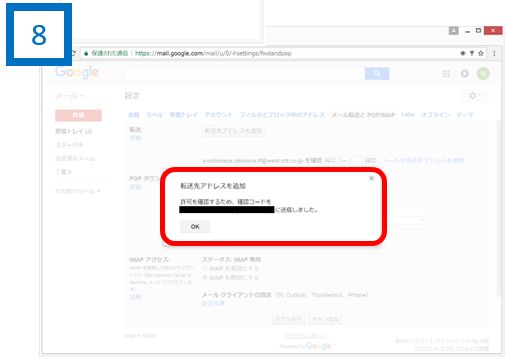This screenshot has width=507, height=361.
Task: Focus the Gmail search field
Action: (x=245, y=74)
